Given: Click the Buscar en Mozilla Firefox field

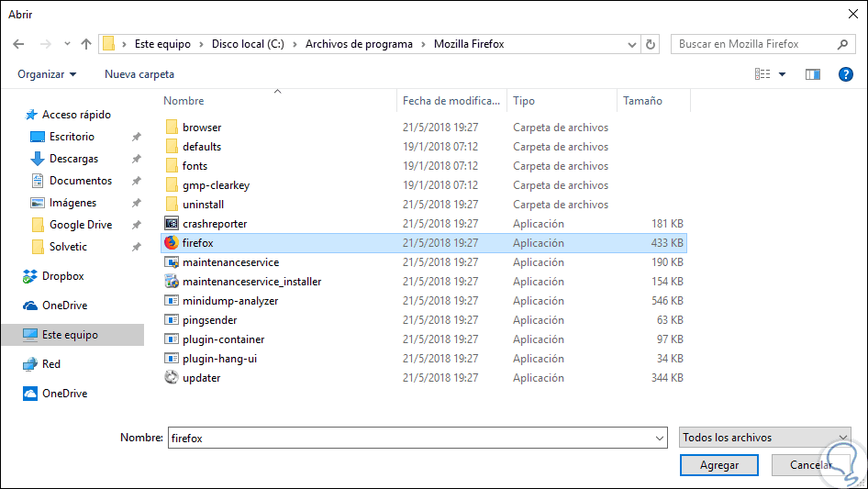Looking at the screenshot, I should (x=755, y=44).
